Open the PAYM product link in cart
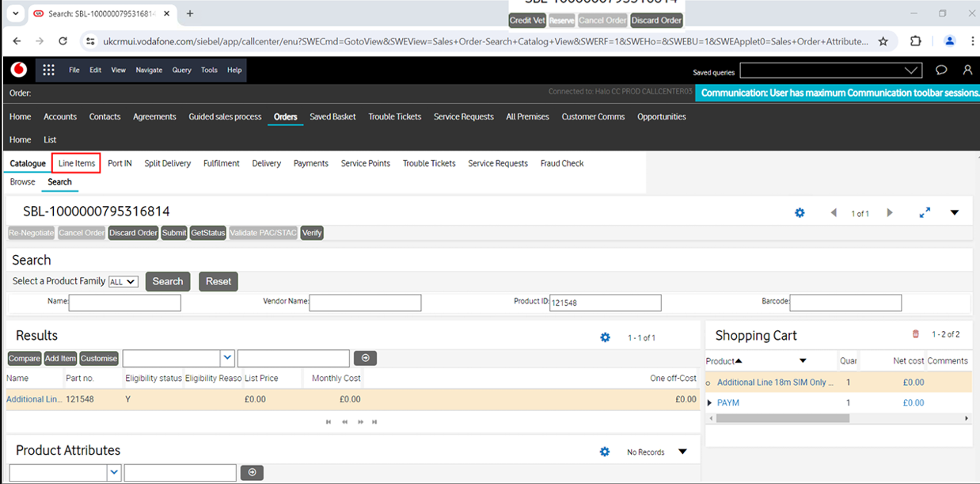The width and height of the screenshot is (980, 484). [728, 402]
